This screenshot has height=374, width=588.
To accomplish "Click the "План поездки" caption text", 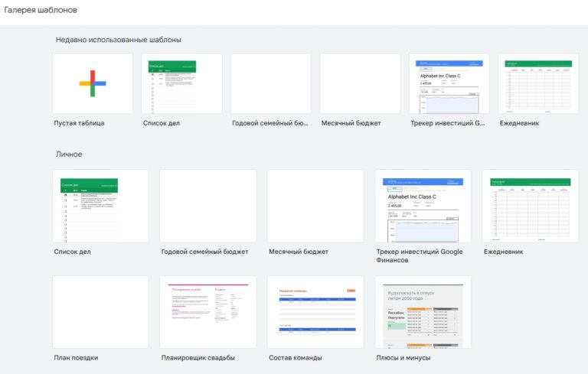I will pyautogui.click(x=76, y=358).
